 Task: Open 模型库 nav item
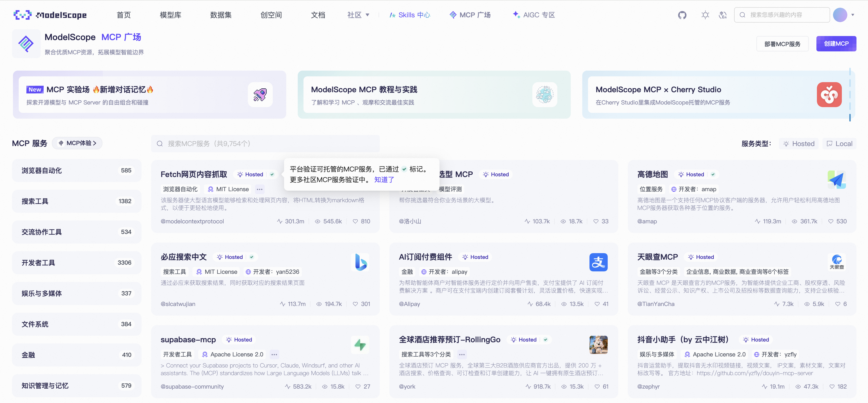click(170, 15)
